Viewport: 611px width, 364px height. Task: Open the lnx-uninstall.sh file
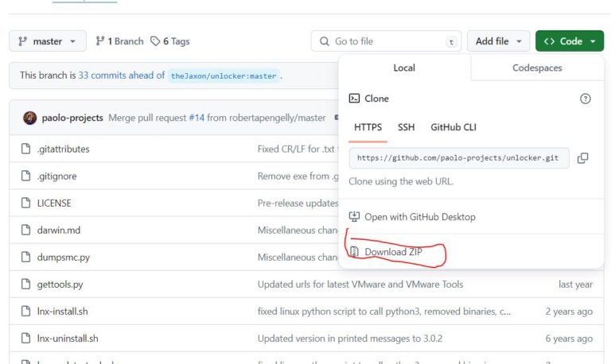[x=68, y=339]
